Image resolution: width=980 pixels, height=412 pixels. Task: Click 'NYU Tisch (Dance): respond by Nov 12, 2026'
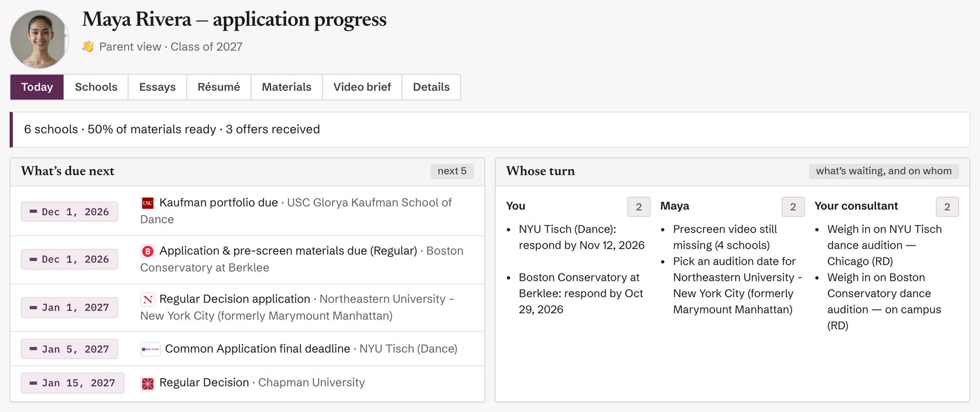coord(581,237)
